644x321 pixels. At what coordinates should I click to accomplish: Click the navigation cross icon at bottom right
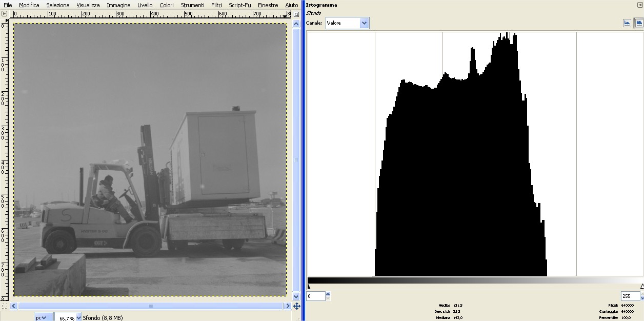tap(296, 306)
